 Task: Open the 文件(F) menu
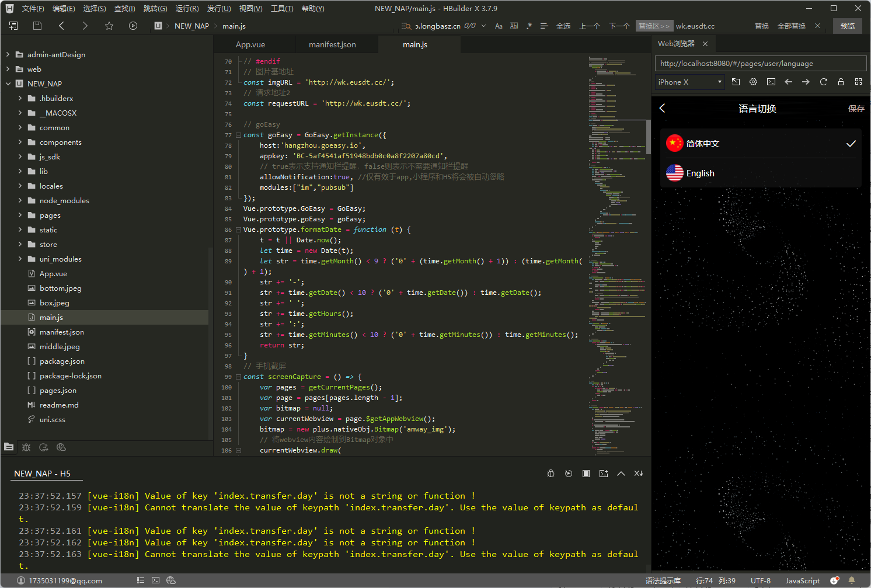(33, 9)
